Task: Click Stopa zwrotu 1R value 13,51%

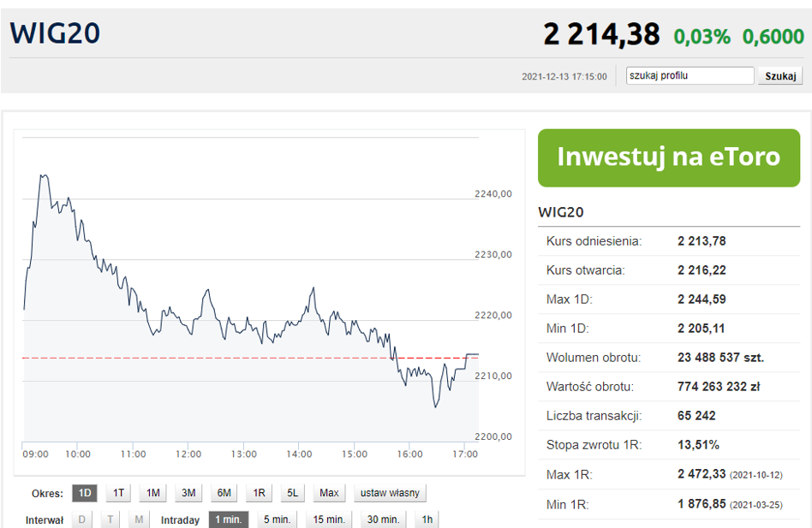Action: coord(698,445)
